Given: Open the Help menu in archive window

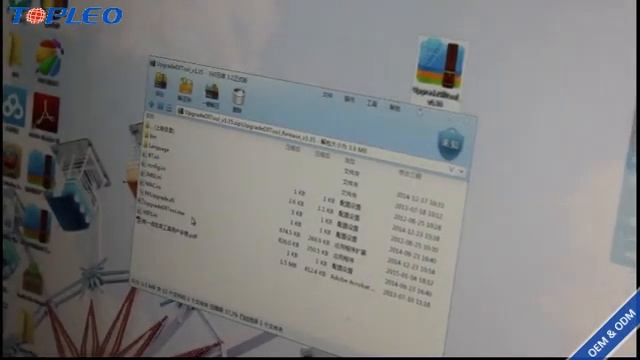Looking at the screenshot, I should [x=394, y=108].
